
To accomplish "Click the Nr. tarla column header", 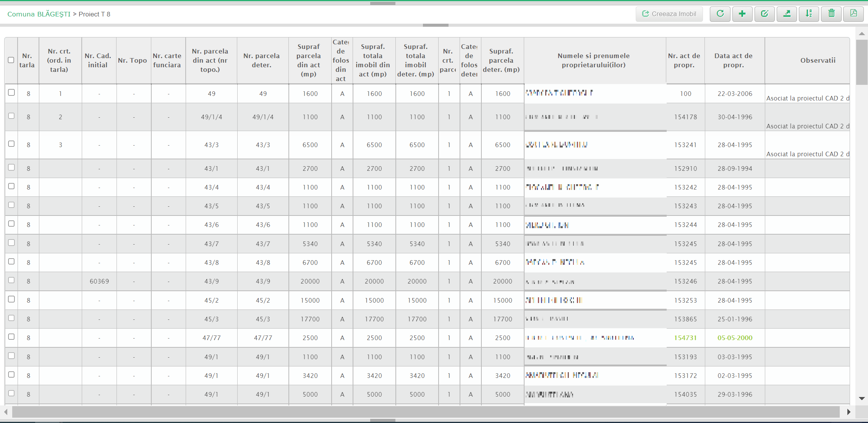I will pos(27,60).
